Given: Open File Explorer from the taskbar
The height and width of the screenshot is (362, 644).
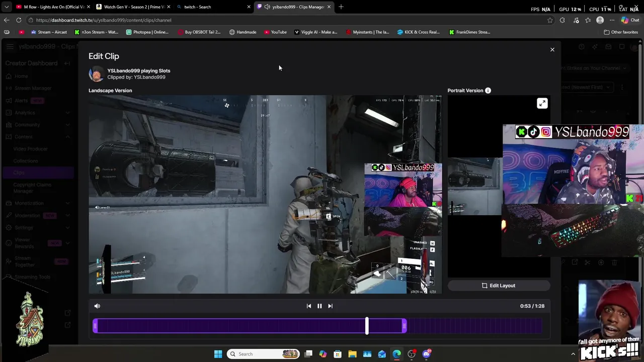Looking at the screenshot, I should coord(352,354).
